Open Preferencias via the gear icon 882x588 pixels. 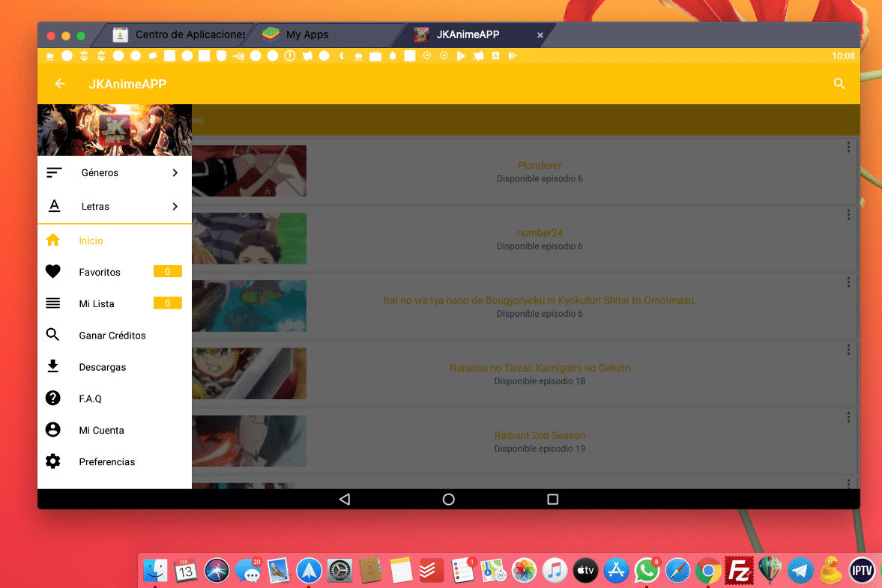click(52, 461)
